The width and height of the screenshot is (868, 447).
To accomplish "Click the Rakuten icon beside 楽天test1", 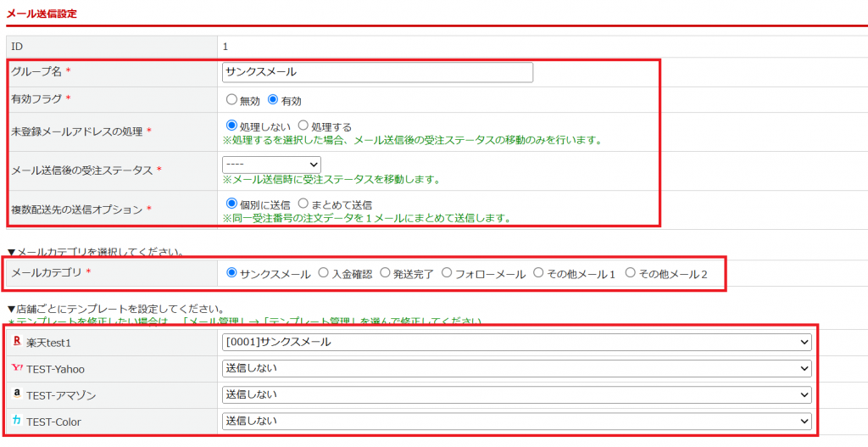I will click(17, 342).
